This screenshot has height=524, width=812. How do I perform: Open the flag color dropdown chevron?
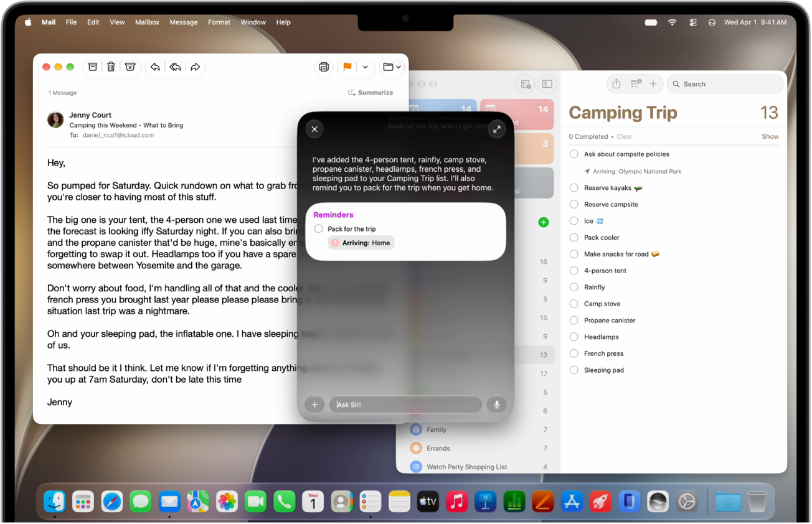(x=366, y=67)
